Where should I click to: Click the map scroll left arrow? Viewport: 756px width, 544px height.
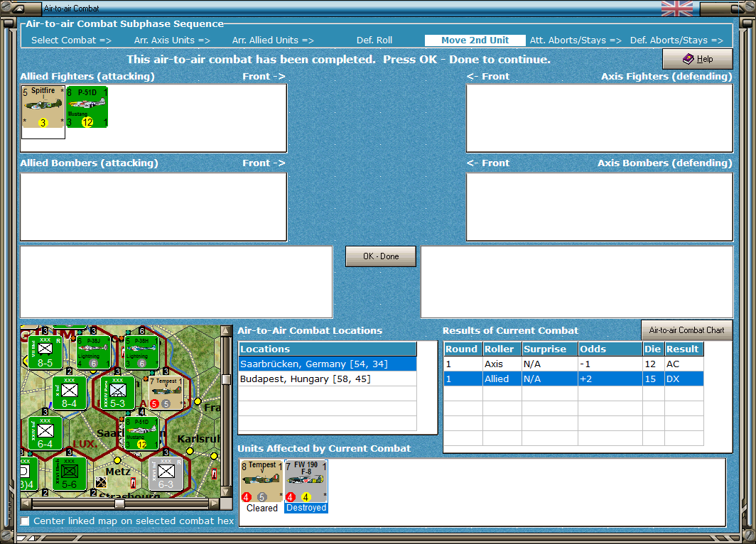click(26, 504)
